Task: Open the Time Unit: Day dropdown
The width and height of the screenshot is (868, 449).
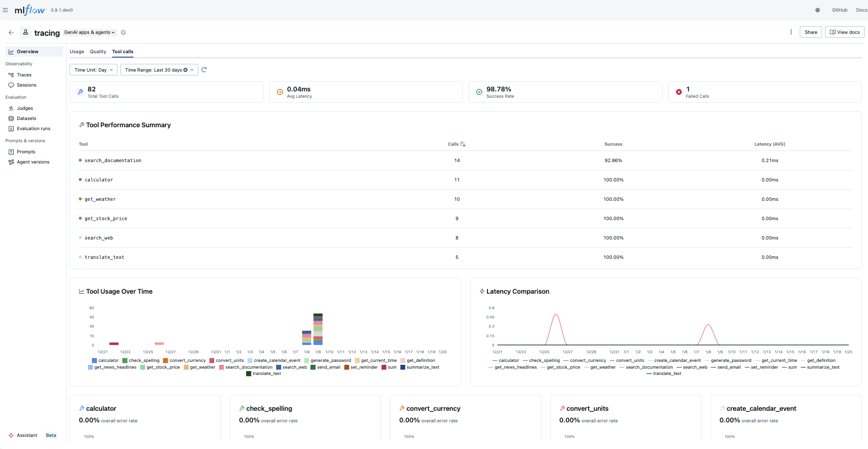Action: coord(93,69)
